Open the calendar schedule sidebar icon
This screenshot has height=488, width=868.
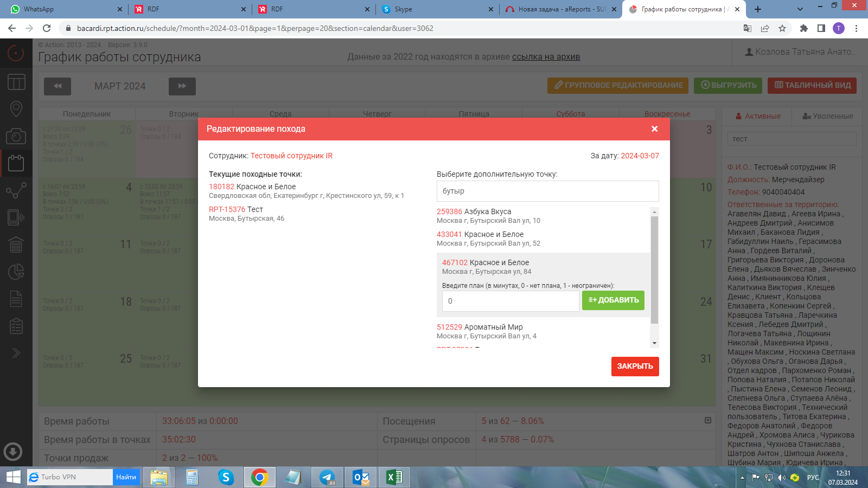point(16,163)
